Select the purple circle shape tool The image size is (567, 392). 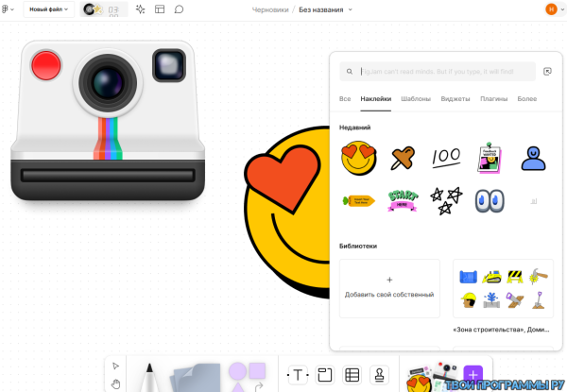coord(237,371)
